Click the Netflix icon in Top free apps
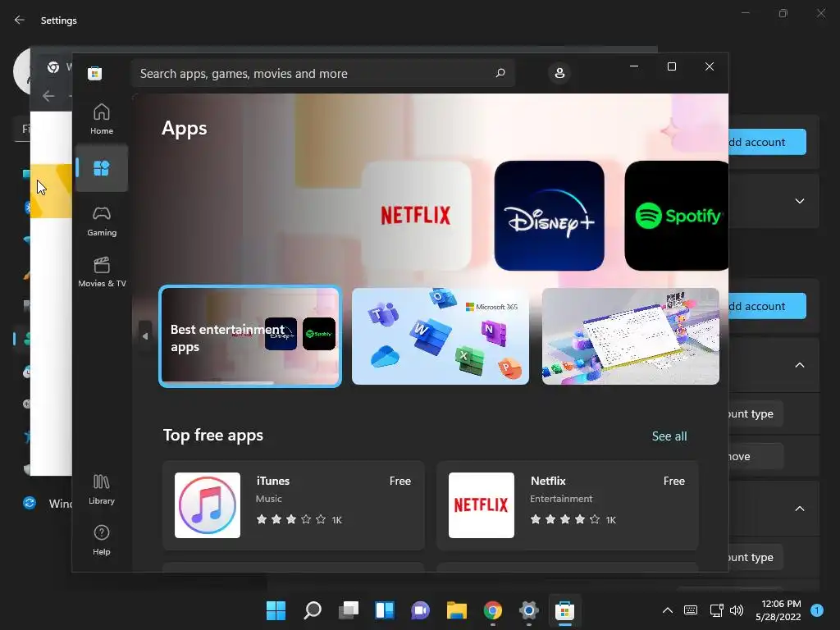 click(481, 505)
